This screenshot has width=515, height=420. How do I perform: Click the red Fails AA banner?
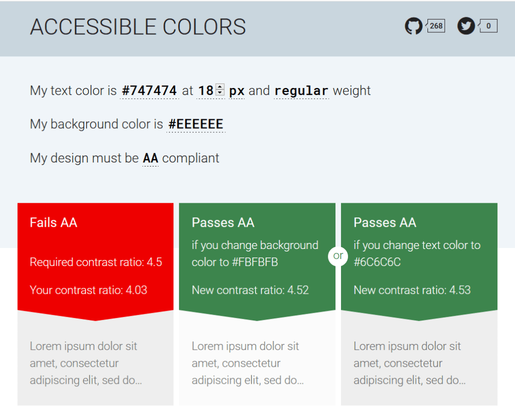point(95,251)
